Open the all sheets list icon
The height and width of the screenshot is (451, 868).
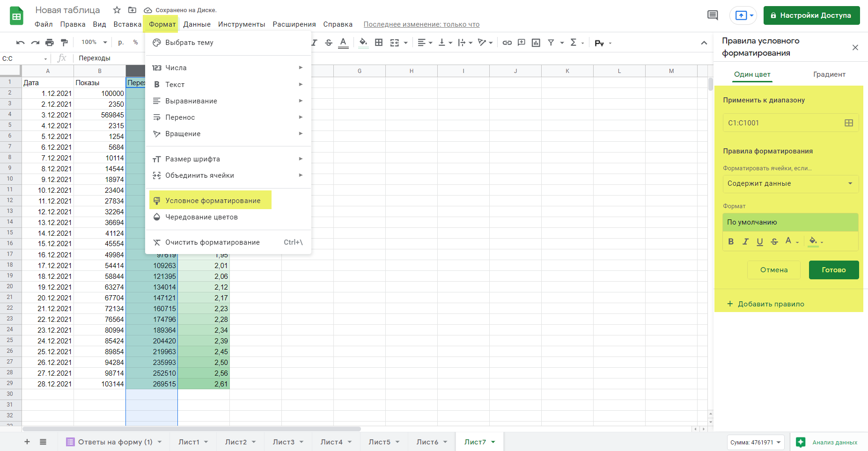[43, 442]
